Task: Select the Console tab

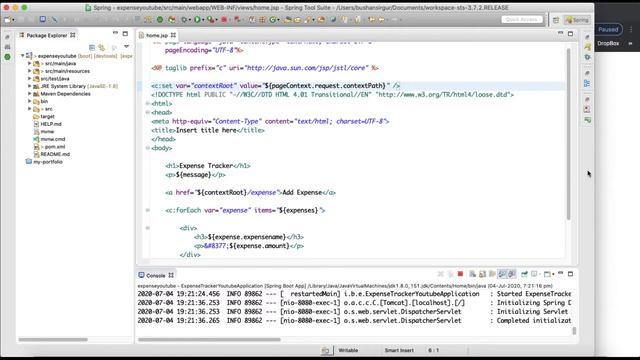Action: click(x=156, y=276)
